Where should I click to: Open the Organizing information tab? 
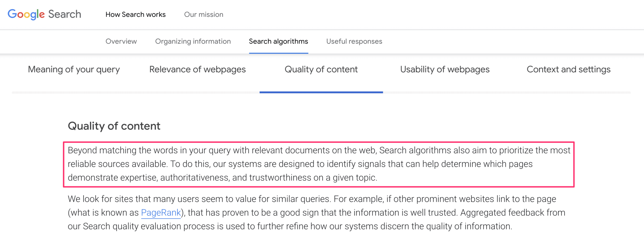pos(193,41)
